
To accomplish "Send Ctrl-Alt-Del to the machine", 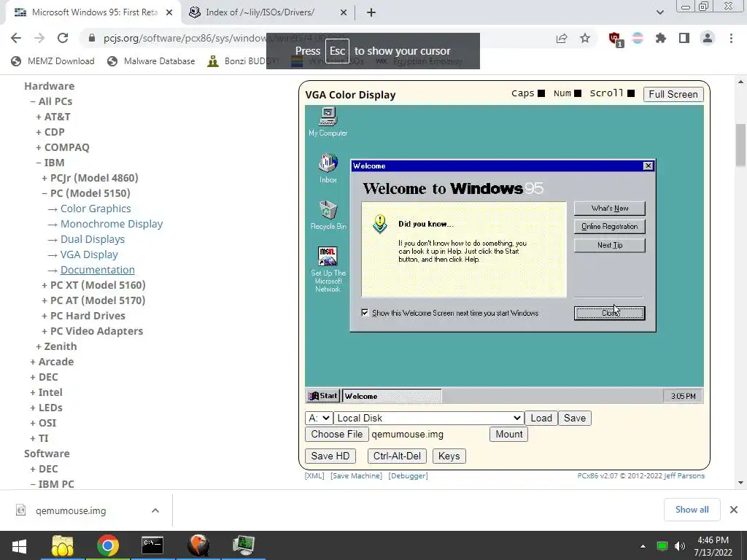I will pyautogui.click(x=397, y=456).
